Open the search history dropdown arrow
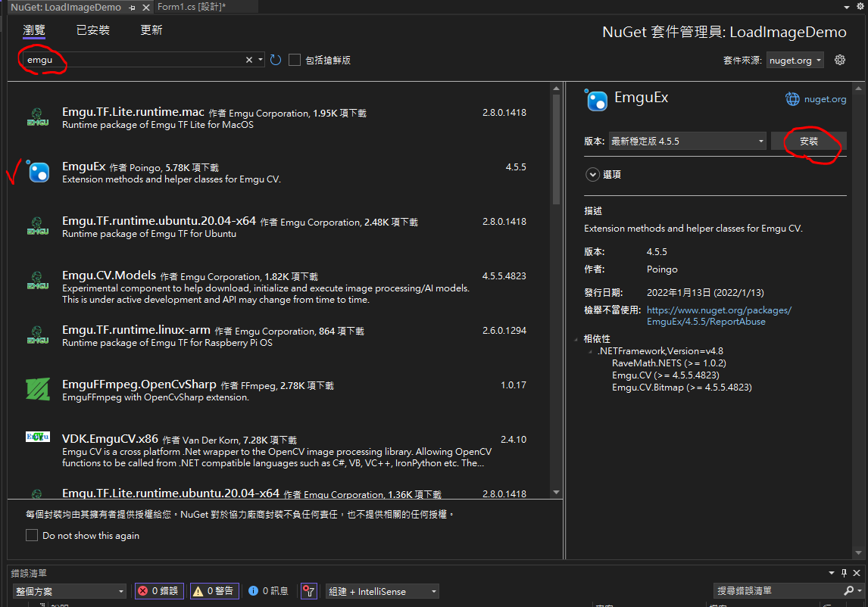The height and width of the screenshot is (607, 868). (x=261, y=60)
